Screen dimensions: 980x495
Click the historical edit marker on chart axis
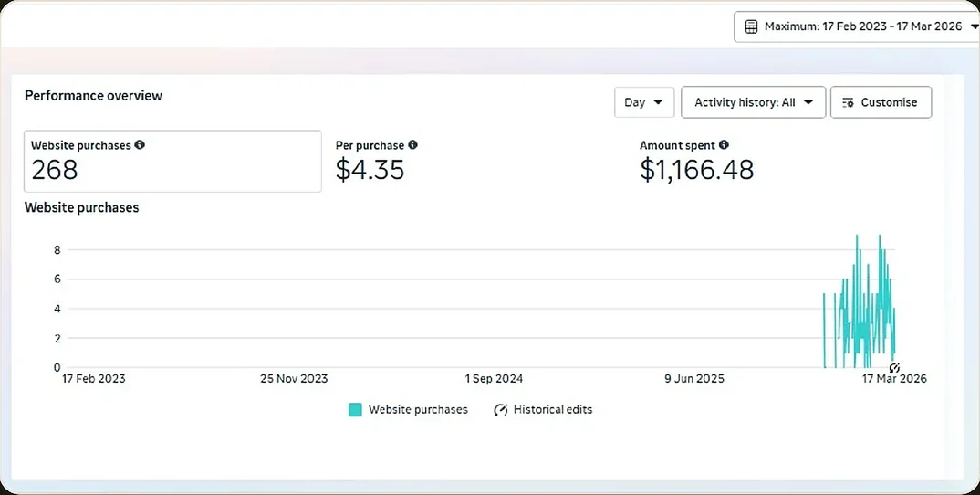893,368
